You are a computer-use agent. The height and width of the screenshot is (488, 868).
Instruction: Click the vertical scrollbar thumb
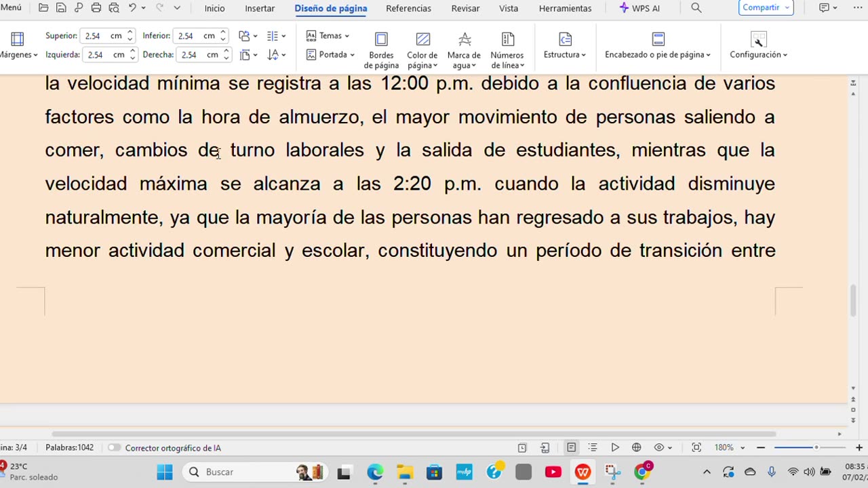[853, 302]
